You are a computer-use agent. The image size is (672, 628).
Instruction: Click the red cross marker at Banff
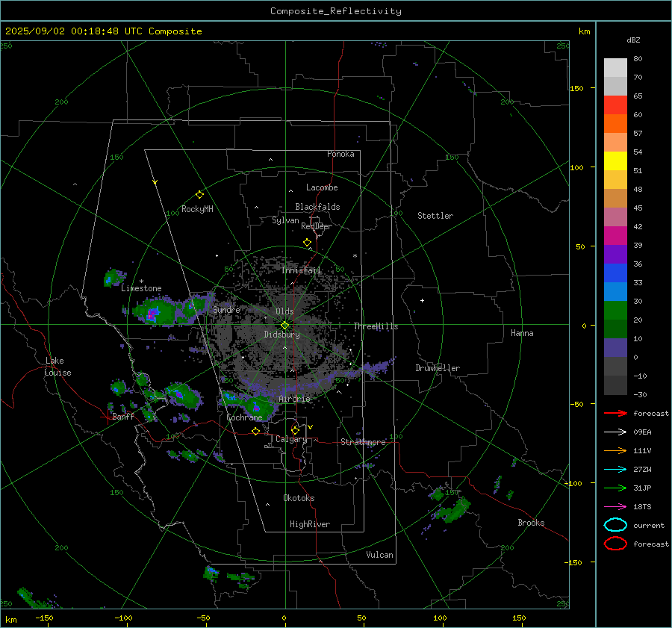(x=106, y=417)
